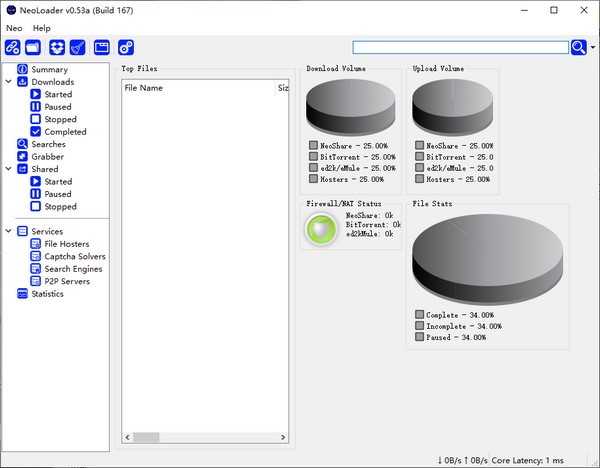Open the Summary page in sidebar
600x468 pixels.
point(49,70)
